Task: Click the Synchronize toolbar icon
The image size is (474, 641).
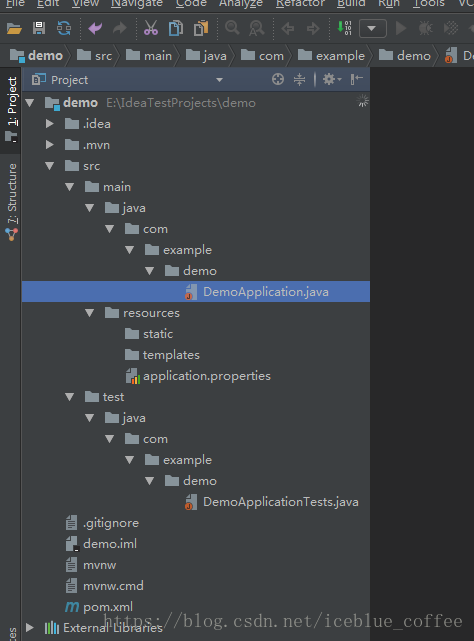Action: click(x=64, y=28)
